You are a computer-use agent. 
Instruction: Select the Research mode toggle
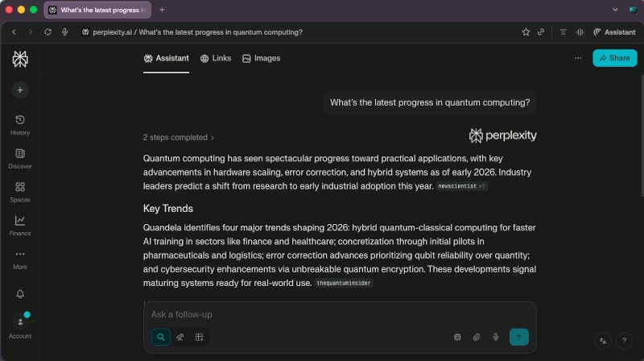[180, 337]
